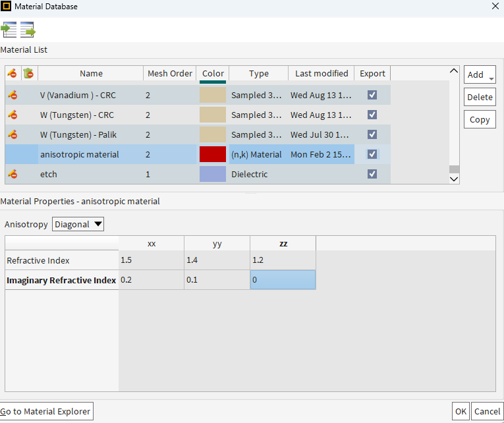Select the yy column header
The height and width of the screenshot is (423, 504).
pyautogui.click(x=217, y=243)
